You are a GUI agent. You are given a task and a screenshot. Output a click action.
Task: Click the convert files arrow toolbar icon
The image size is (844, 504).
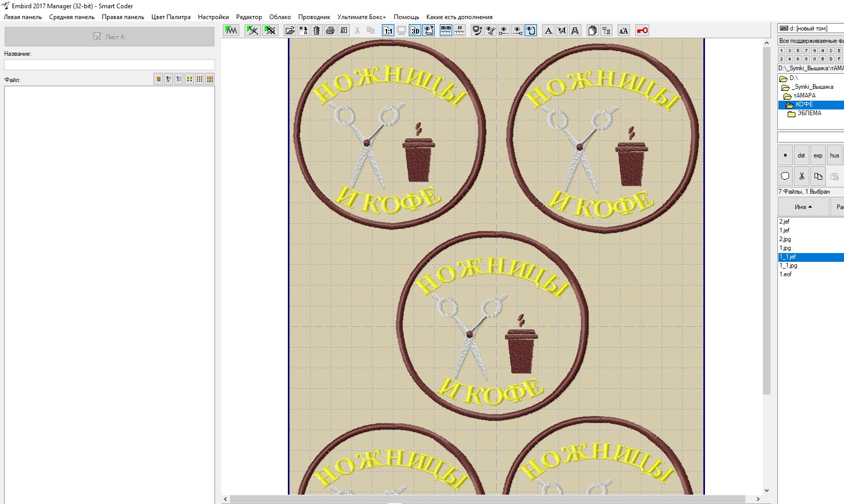coord(303,30)
